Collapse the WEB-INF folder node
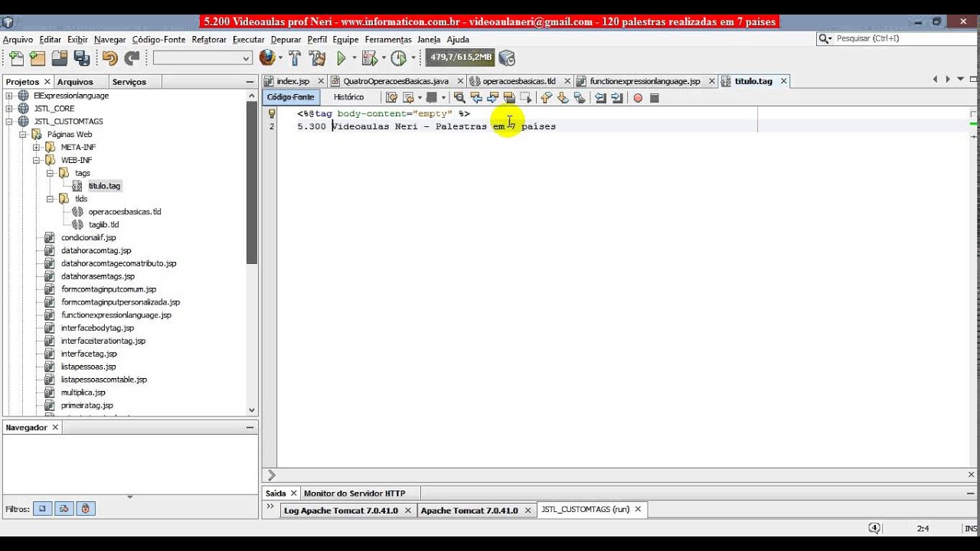Screen dimensions: 980x551 [x=36, y=160]
